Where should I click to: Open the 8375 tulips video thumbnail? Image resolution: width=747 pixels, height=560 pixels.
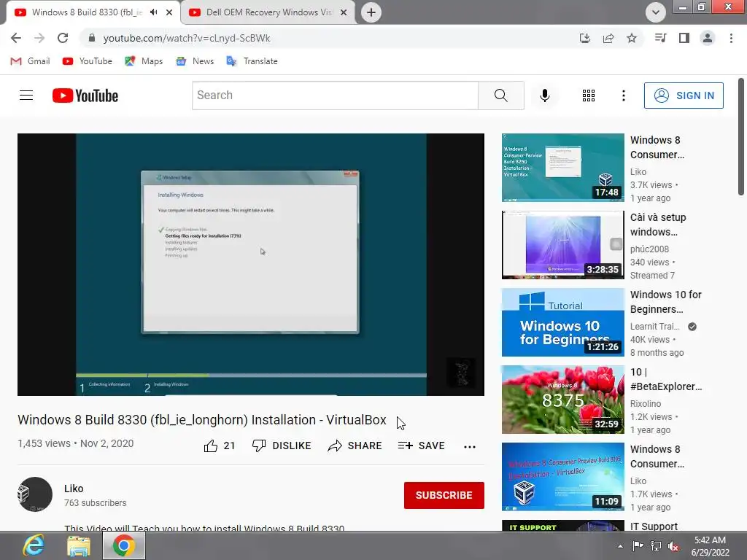[x=562, y=400]
